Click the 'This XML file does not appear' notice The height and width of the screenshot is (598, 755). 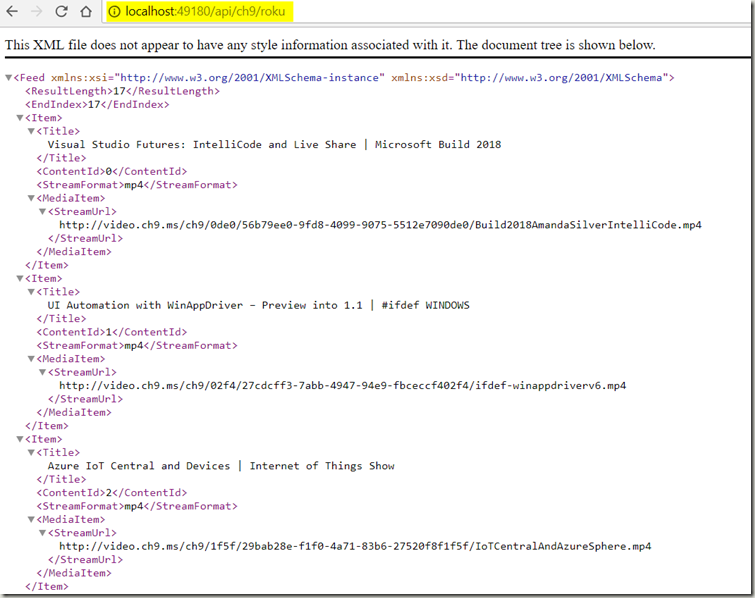click(330, 45)
